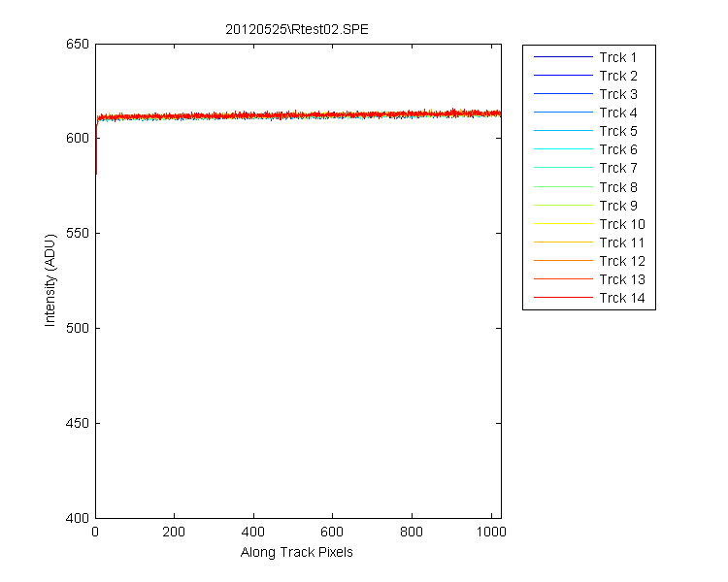Click the orange Trck 12 legend line
This screenshot has height=582, width=728.
tap(563, 260)
